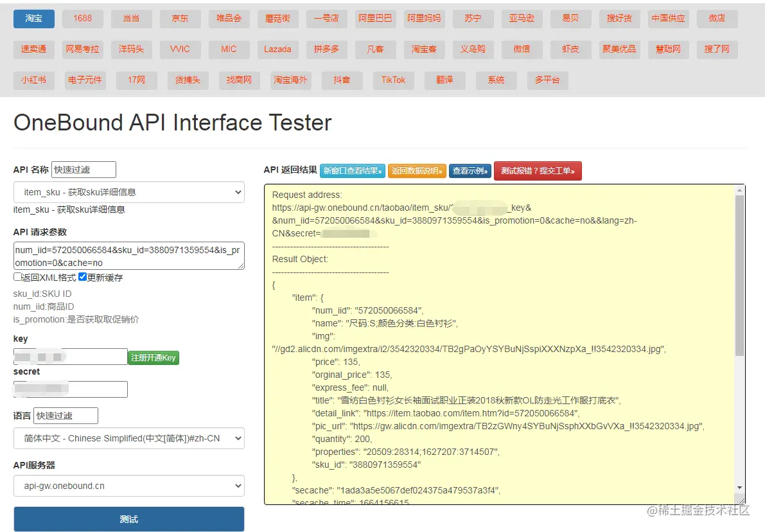Open the item_sku API name dropdown

(x=128, y=192)
